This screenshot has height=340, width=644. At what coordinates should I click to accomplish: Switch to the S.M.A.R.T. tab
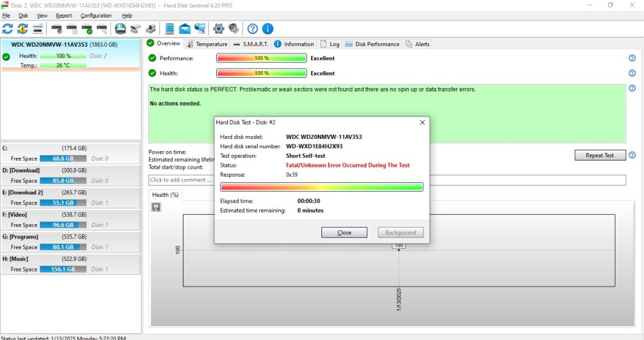[x=251, y=44]
